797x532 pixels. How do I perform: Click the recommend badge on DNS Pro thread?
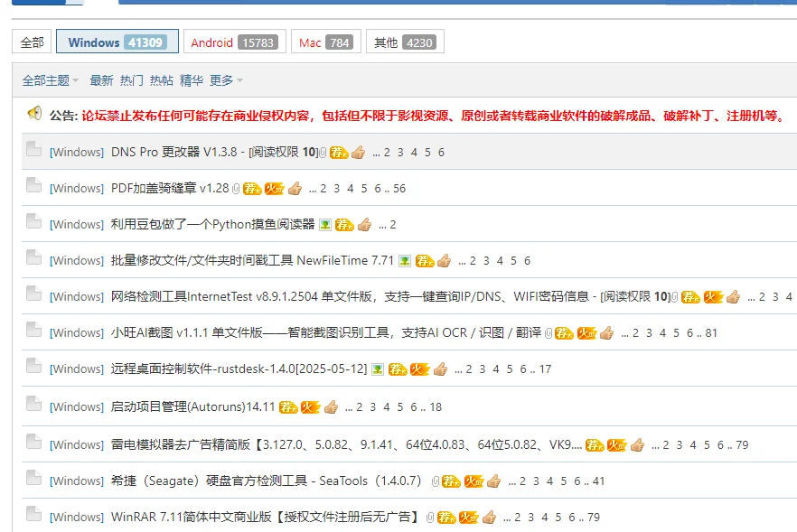(338, 152)
